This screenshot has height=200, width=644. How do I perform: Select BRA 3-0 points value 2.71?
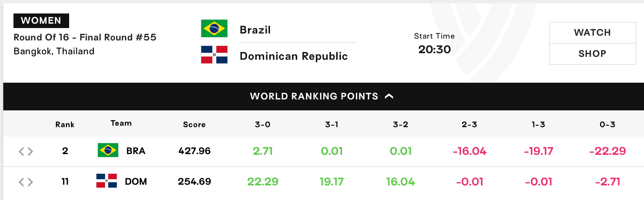pyautogui.click(x=263, y=151)
